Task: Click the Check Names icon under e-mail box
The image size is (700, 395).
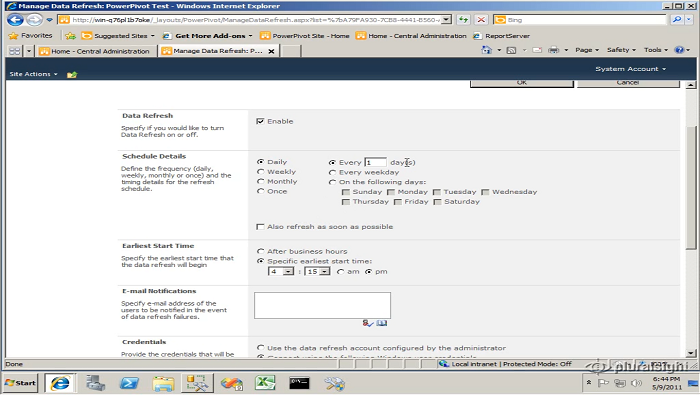Action: pyautogui.click(x=368, y=323)
